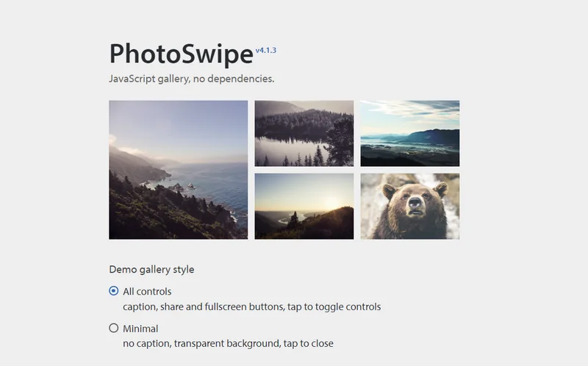Open the large coastal cliff ocean photo
The width and height of the screenshot is (588, 366).
(178, 170)
